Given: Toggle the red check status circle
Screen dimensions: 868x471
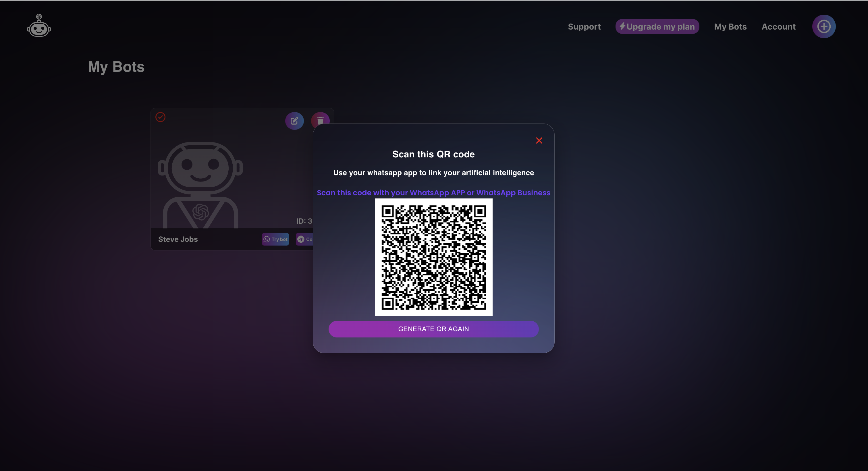Looking at the screenshot, I should tap(160, 117).
